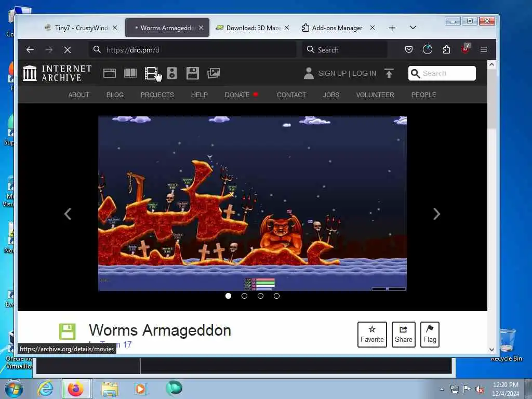Open Windows Explorer folder in taskbar
The height and width of the screenshot is (399, 532).
tap(110, 389)
